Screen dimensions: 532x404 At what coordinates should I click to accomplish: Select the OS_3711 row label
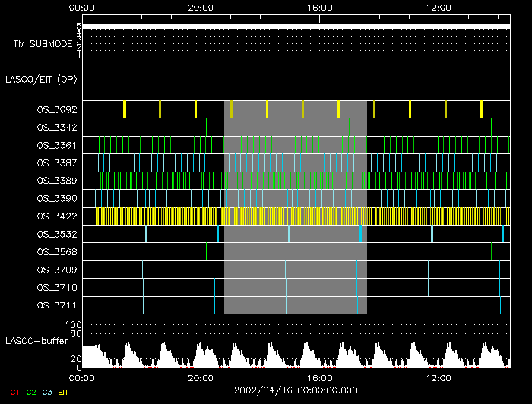tap(56, 305)
